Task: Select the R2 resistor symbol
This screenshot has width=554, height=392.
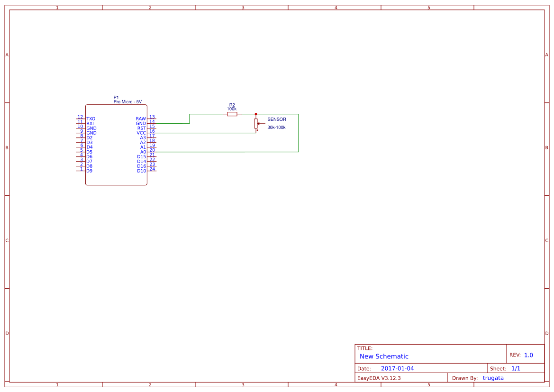Action: 232,114
